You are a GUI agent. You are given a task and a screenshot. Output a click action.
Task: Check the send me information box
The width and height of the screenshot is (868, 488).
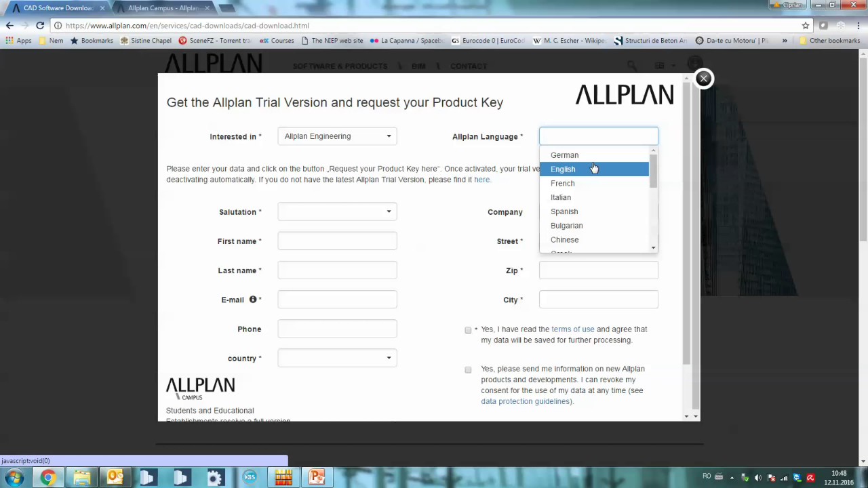click(x=468, y=370)
